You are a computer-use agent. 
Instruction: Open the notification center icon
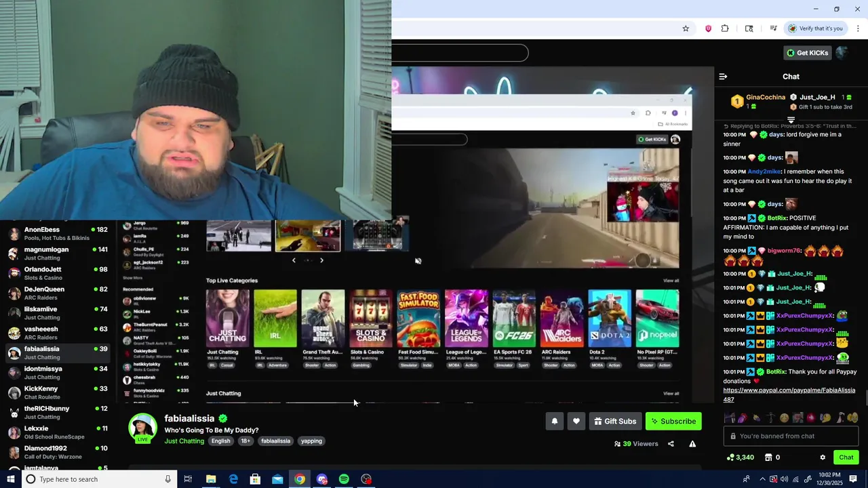coord(853,479)
